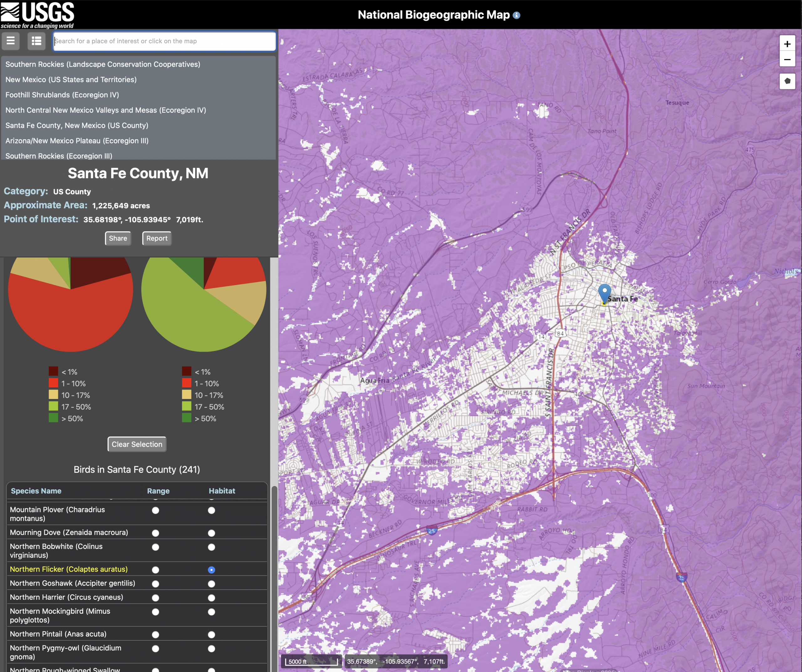Viewport: 802px width, 672px height.
Task: Focus the place search input field
Action: (164, 41)
